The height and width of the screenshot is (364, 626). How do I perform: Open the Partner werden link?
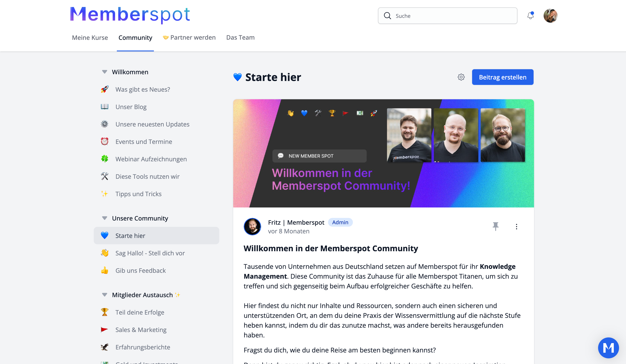coord(189,37)
